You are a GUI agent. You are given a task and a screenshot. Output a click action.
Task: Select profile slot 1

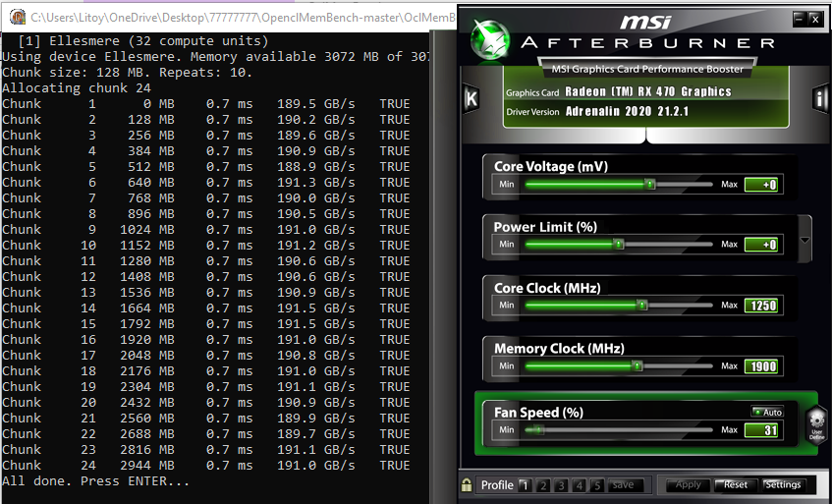click(x=525, y=485)
